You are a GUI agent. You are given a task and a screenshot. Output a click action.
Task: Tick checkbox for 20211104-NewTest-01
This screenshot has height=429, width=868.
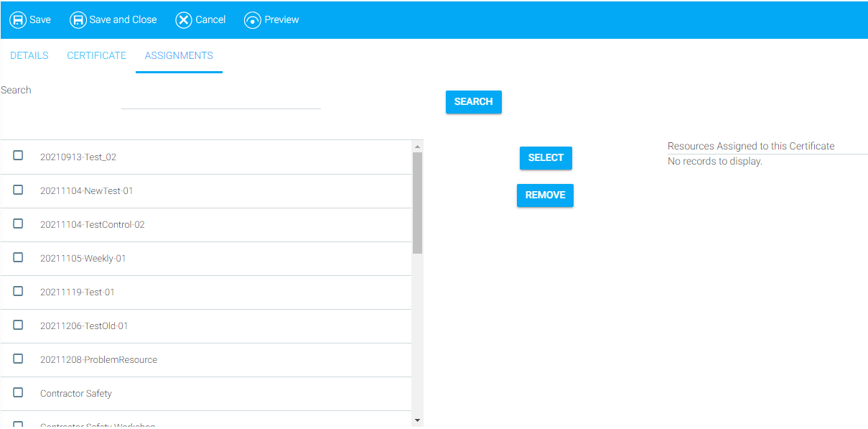pyautogui.click(x=18, y=190)
